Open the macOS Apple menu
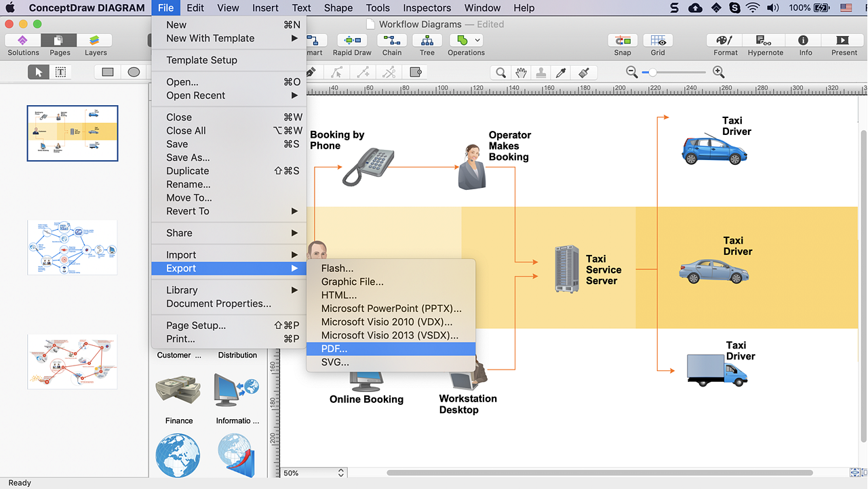 tap(10, 8)
